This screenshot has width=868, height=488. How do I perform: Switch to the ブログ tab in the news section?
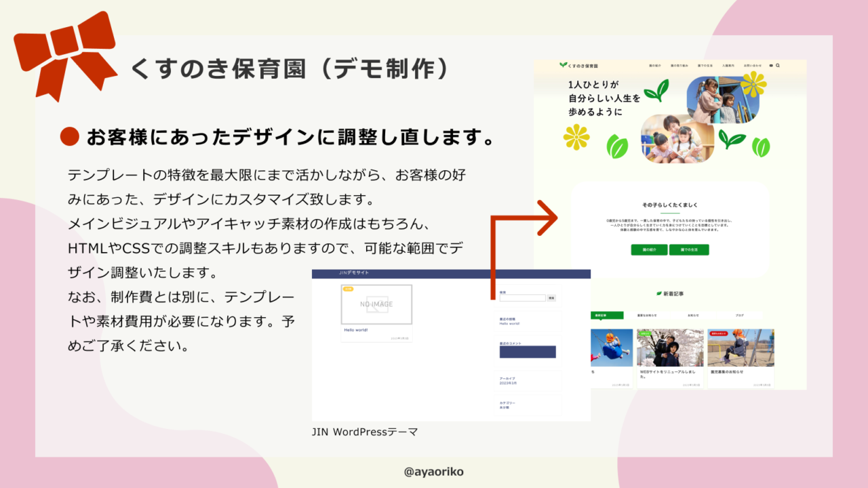(x=740, y=315)
